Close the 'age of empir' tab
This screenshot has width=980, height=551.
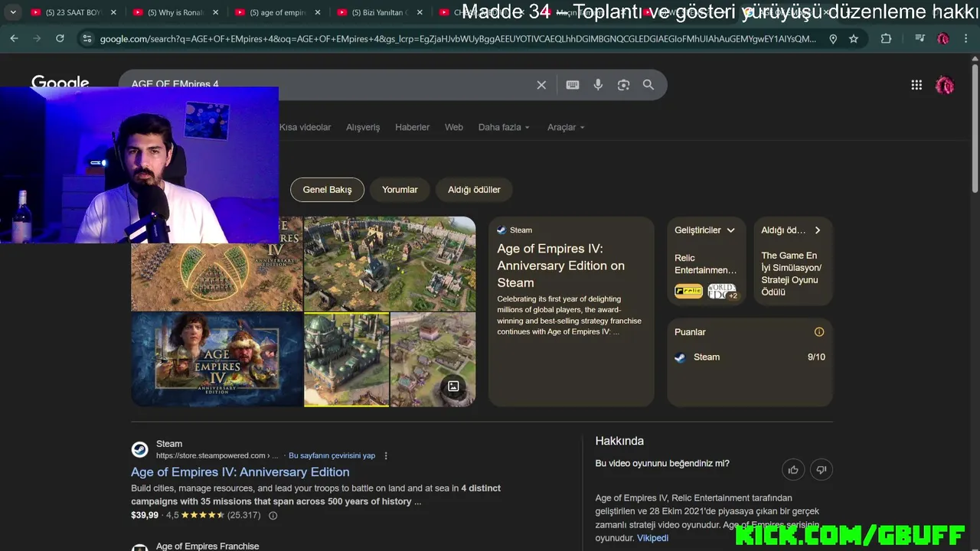[x=317, y=12]
